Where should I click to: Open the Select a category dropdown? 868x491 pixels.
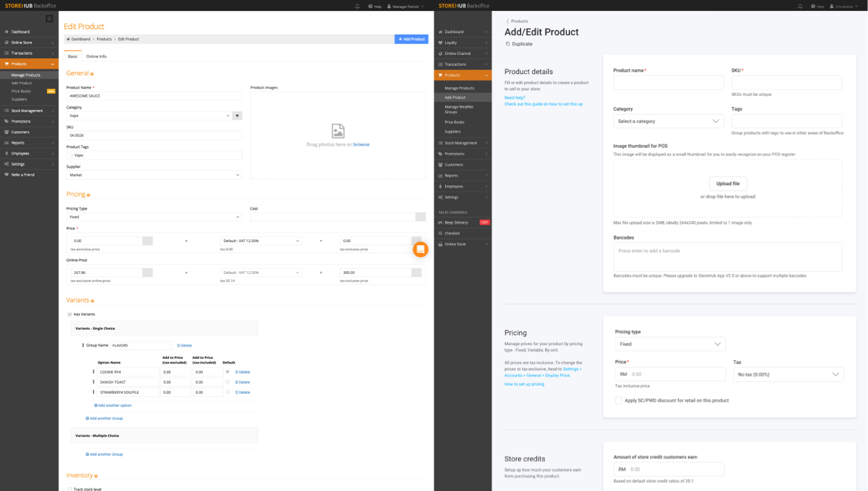point(668,121)
